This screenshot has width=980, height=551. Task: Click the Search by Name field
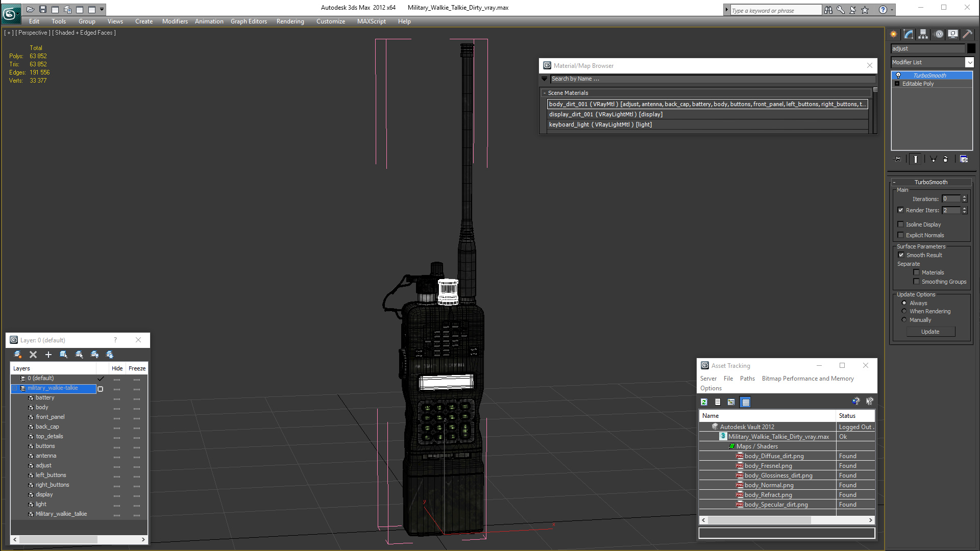coord(709,79)
